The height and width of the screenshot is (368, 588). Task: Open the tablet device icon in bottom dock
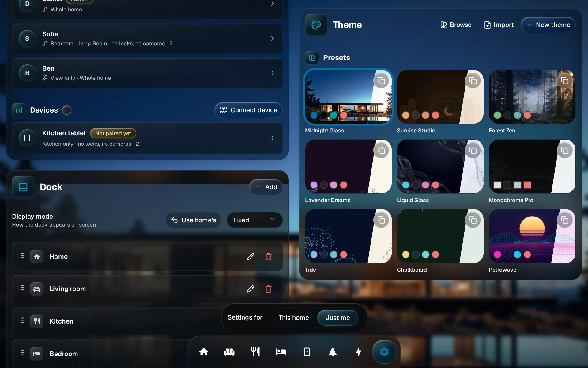pyautogui.click(x=307, y=352)
